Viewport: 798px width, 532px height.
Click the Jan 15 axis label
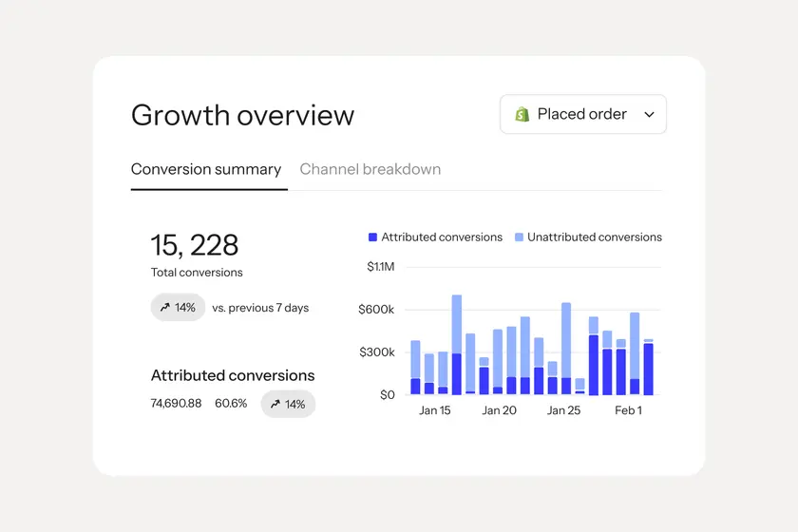pos(435,410)
